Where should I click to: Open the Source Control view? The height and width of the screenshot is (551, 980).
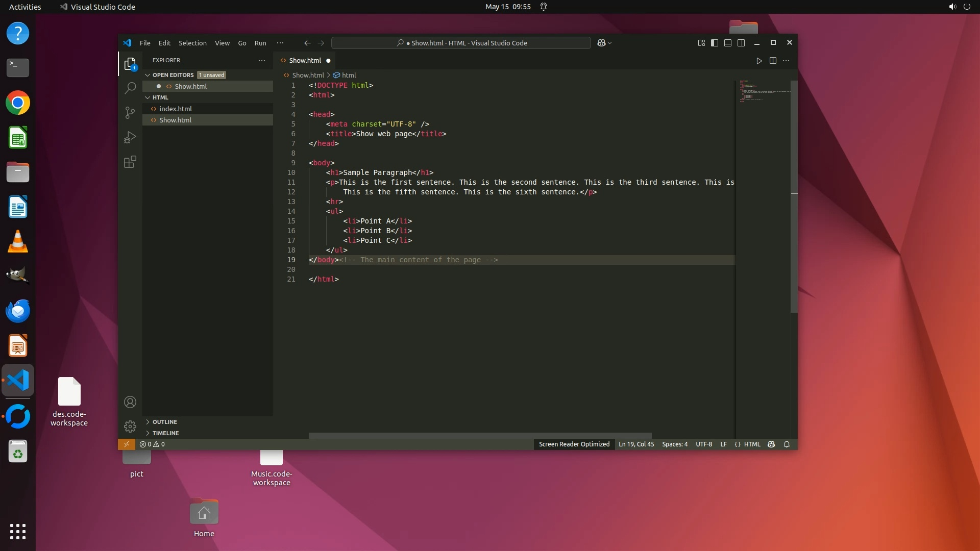(130, 112)
